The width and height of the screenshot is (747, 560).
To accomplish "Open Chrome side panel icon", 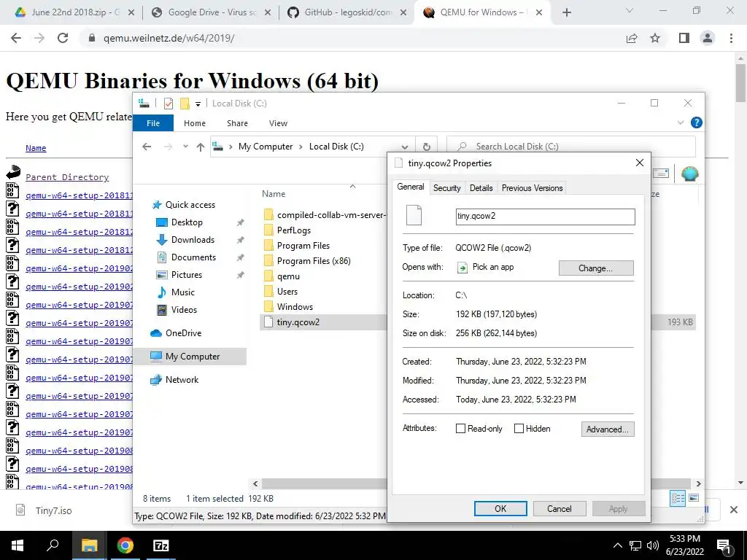I will point(684,38).
